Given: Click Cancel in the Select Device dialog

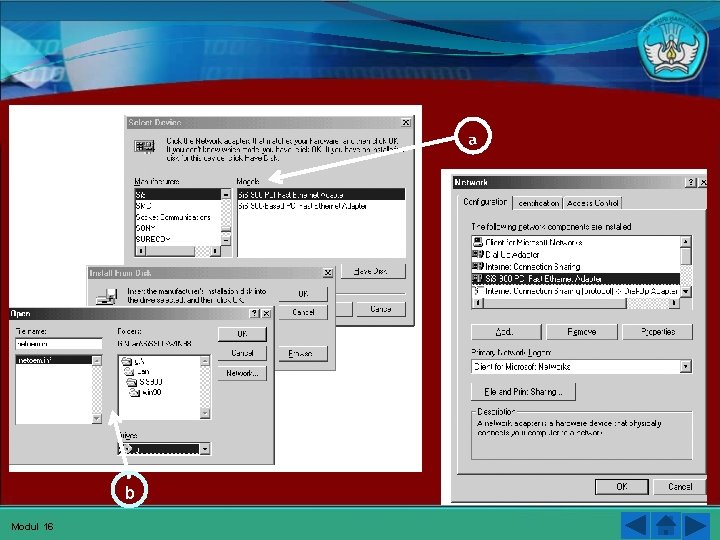Looking at the screenshot, I should [x=381, y=309].
